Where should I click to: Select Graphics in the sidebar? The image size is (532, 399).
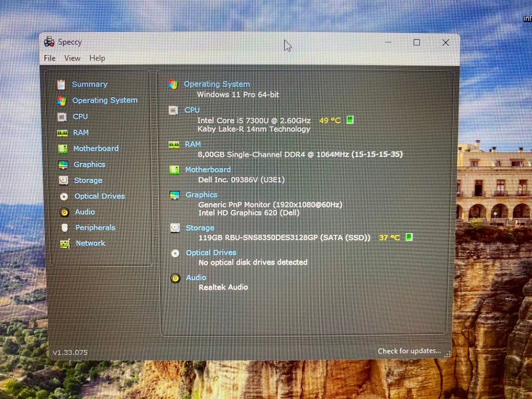[x=90, y=165]
